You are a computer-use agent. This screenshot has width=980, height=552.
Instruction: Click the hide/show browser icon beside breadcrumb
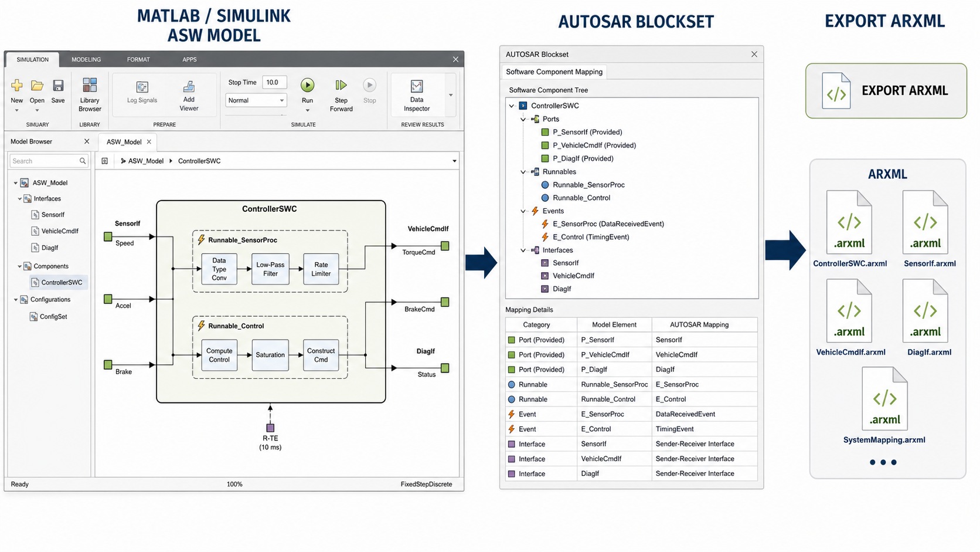[104, 161]
